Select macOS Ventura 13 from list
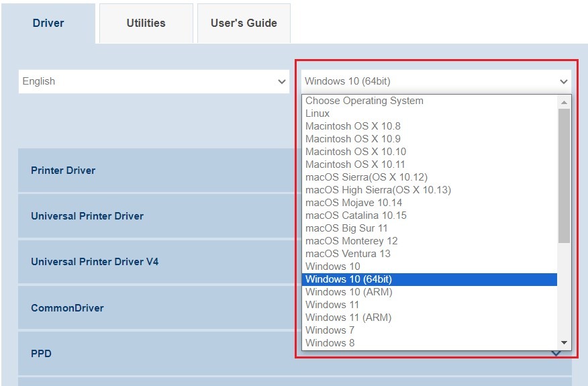 (x=348, y=254)
